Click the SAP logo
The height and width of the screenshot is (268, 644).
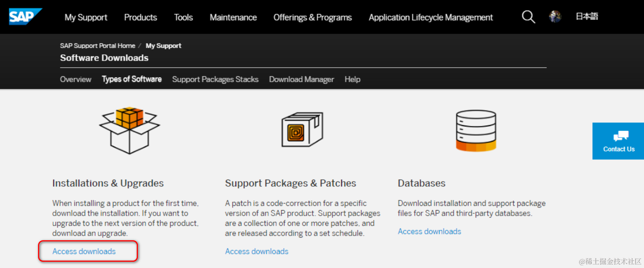coord(25,16)
